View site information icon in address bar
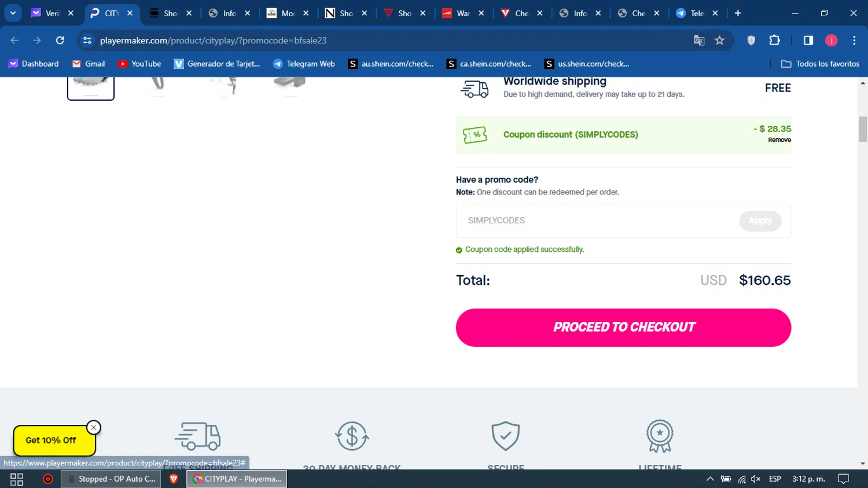 pyautogui.click(x=87, y=40)
